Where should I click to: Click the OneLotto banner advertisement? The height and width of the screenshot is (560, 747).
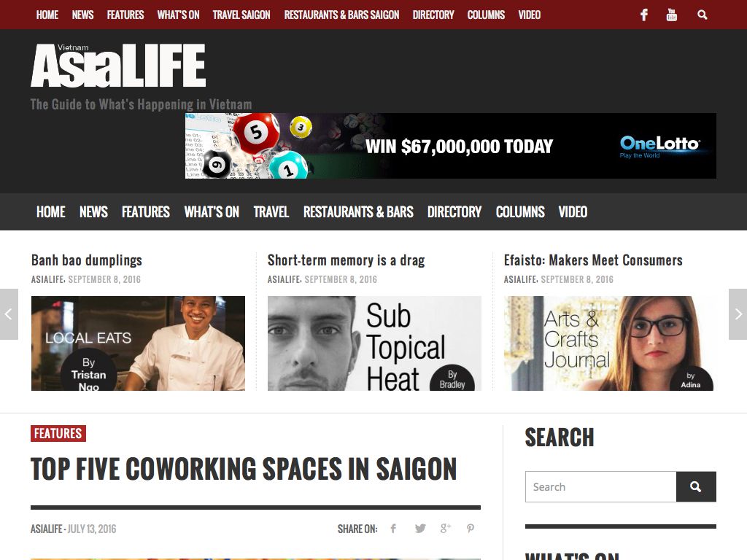pyautogui.click(x=450, y=146)
